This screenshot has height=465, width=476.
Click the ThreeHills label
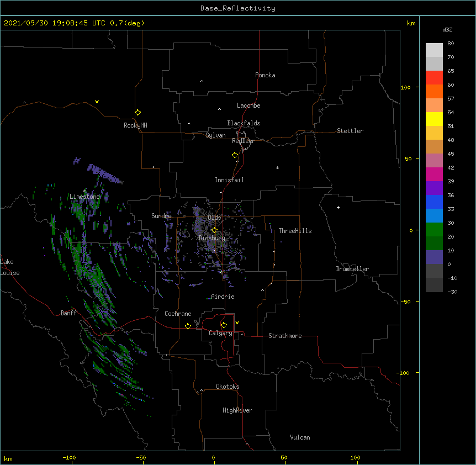click(x=295, y=231)
